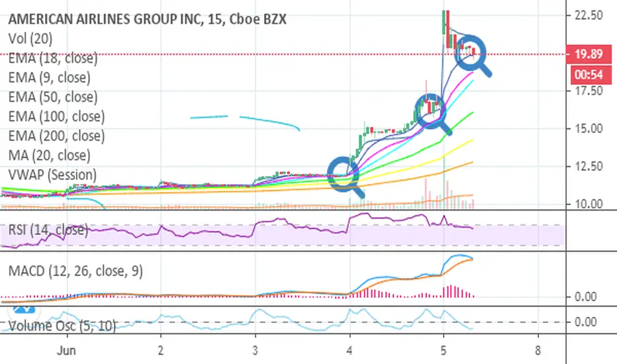Select the MA (20, close) indicator label
The image size is (617, 364).
tap(49, 156)
